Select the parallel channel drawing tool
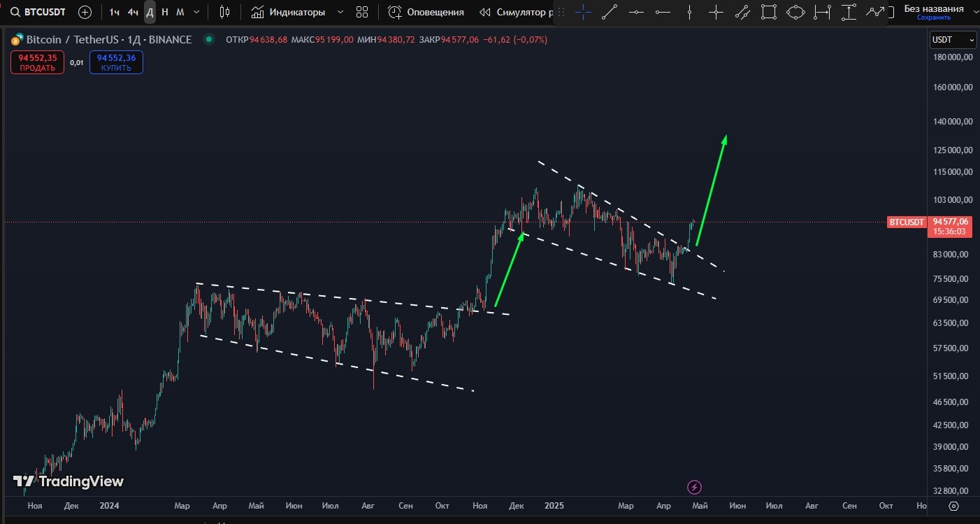 pyautogui.click(x=742, y=12)
